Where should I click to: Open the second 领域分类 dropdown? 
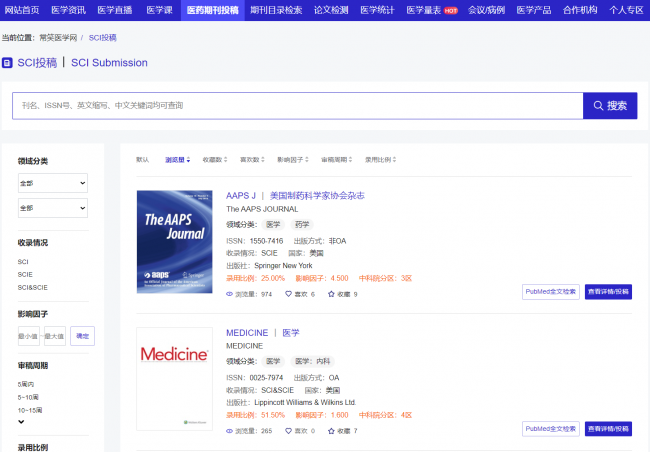click(x=53, y=208)
